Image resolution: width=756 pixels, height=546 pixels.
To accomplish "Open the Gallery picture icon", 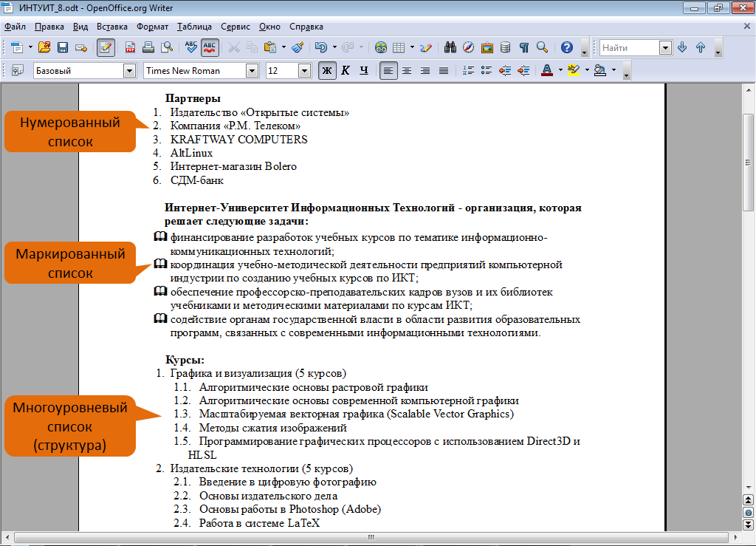I will [487, 47].
